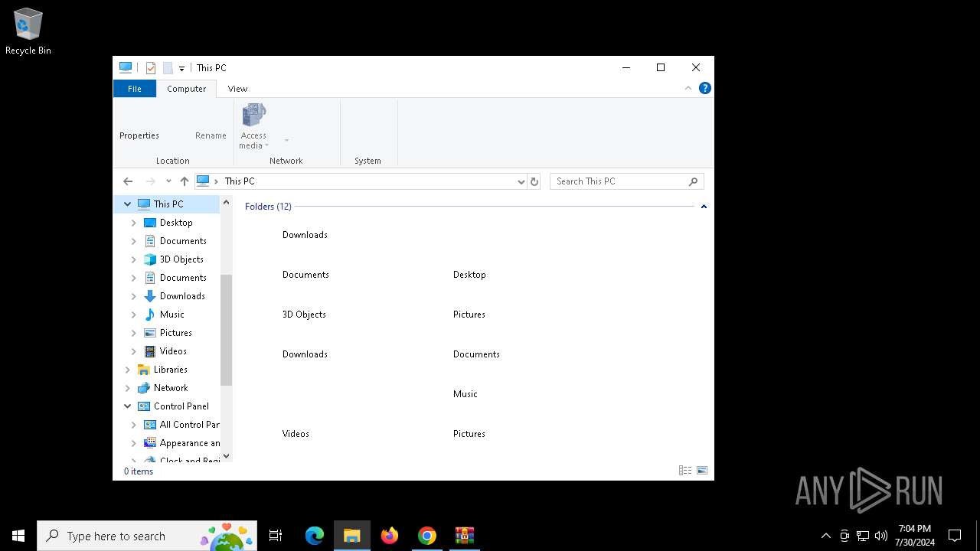980x551 pixels.
Task: Launch Microsoft Edge from the taskbar
Action: click(x=315, y=536)
